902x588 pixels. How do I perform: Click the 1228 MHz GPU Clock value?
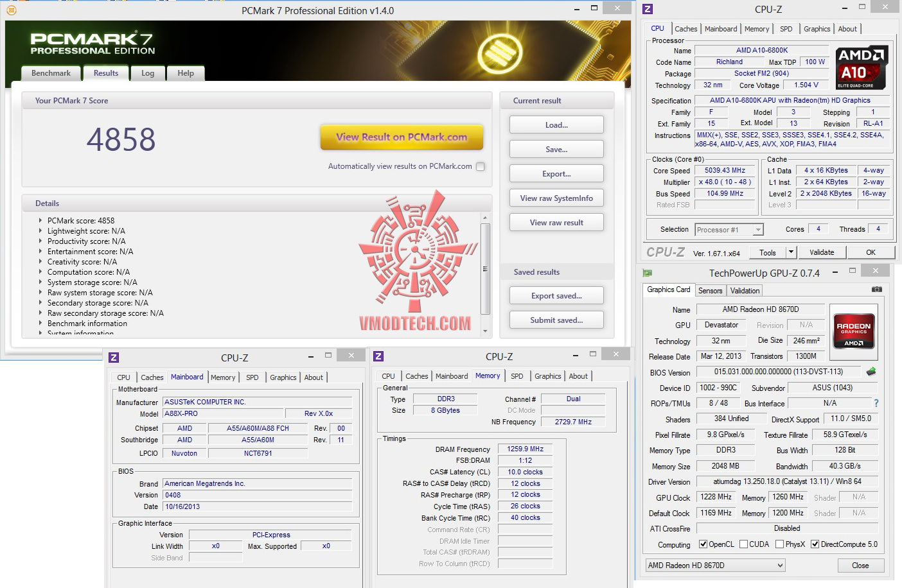716,497
